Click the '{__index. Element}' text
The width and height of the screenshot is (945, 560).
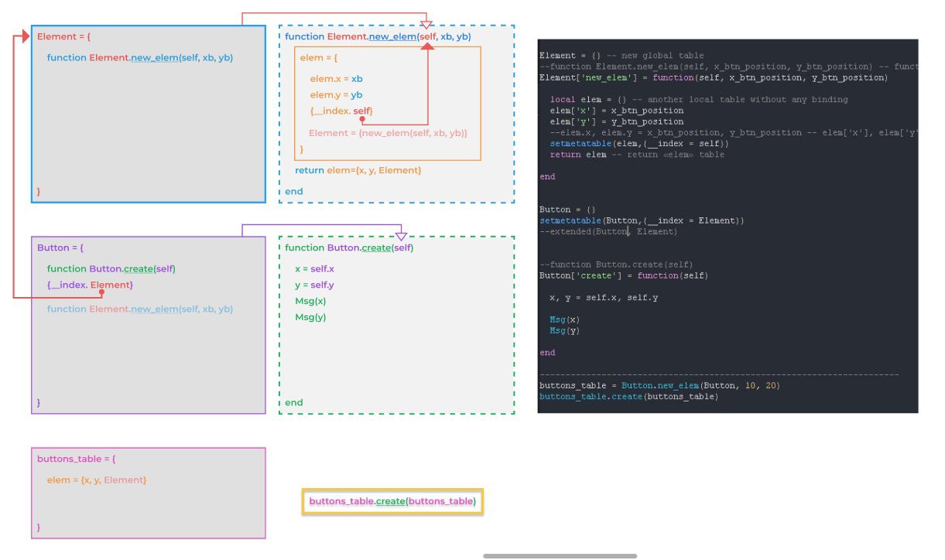pos(90,285)
